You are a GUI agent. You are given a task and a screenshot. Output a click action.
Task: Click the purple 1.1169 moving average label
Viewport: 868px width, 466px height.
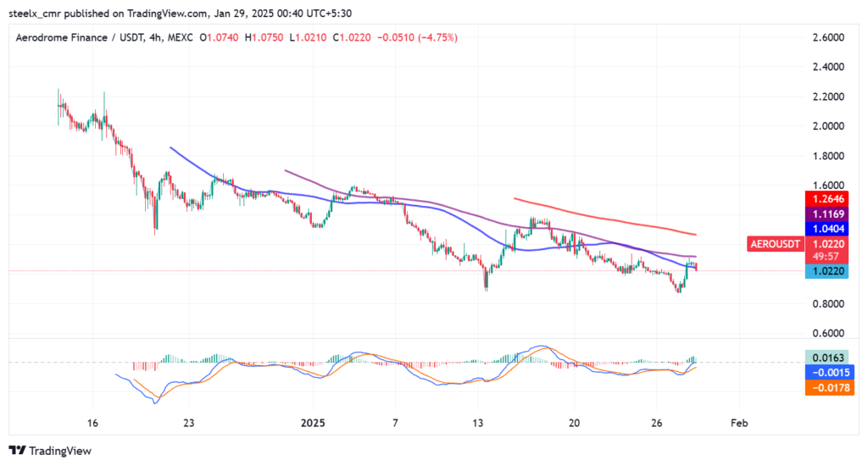point(826,214)
